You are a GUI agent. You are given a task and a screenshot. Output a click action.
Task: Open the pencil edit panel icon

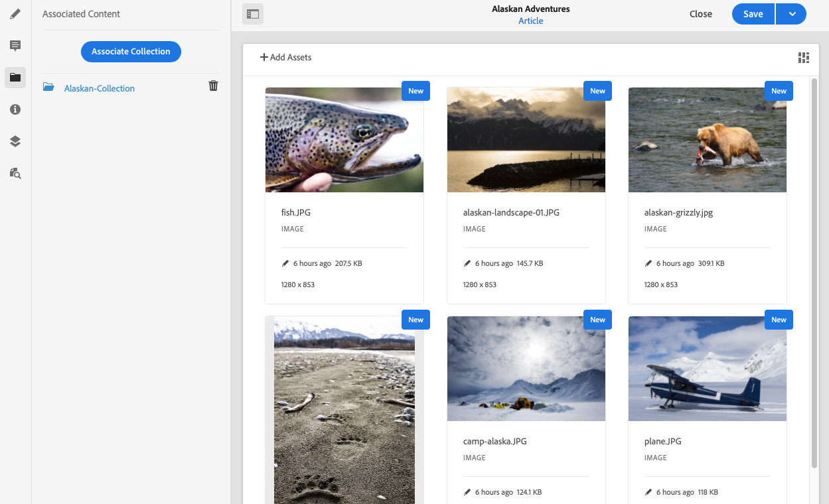(x=15, y=14)
